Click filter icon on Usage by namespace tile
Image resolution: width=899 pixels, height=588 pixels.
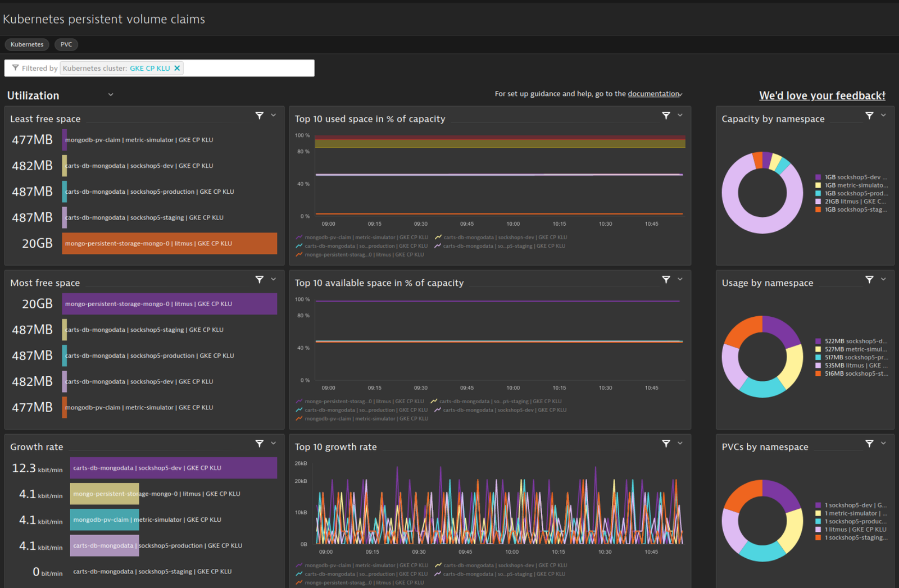coord(869,279)
